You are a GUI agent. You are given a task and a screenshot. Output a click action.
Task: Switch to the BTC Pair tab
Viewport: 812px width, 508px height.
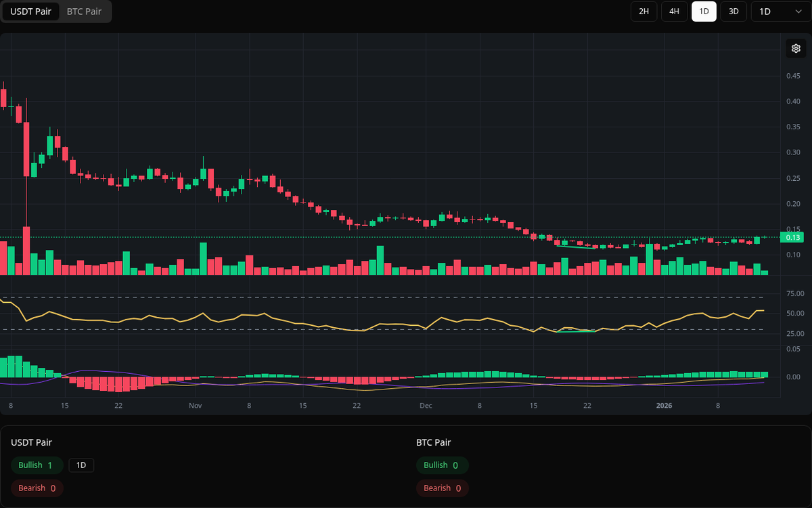point(83,12)
